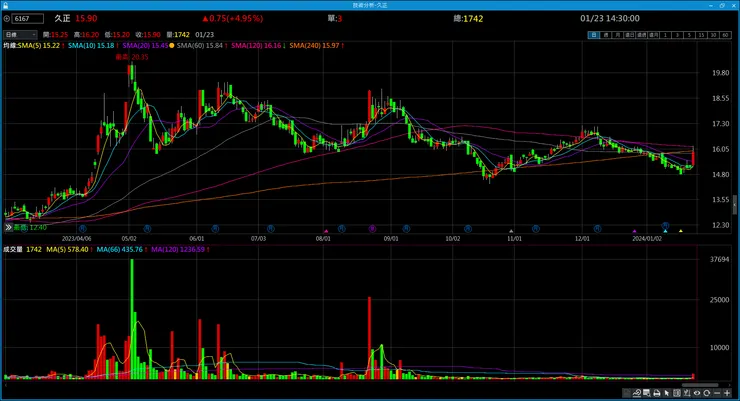
Task: Select the 30-minute period button
Action: [x=713, y=35]
